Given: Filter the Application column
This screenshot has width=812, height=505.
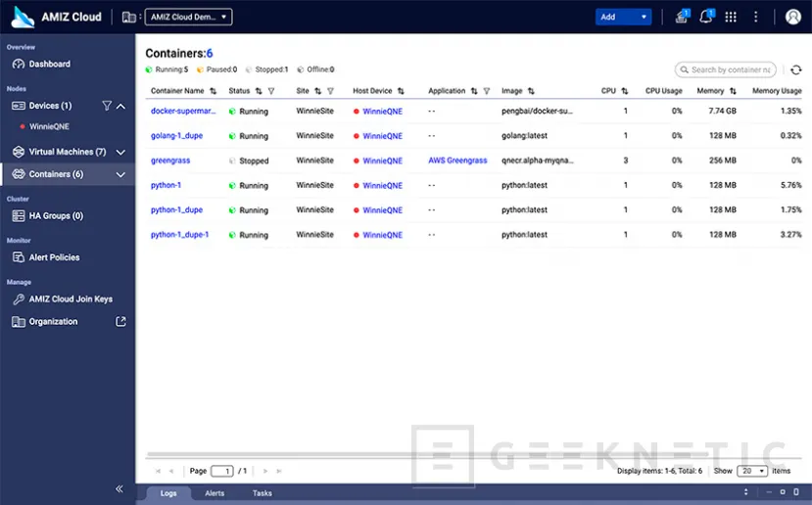Looking at the screenshot, I should 486,91.
